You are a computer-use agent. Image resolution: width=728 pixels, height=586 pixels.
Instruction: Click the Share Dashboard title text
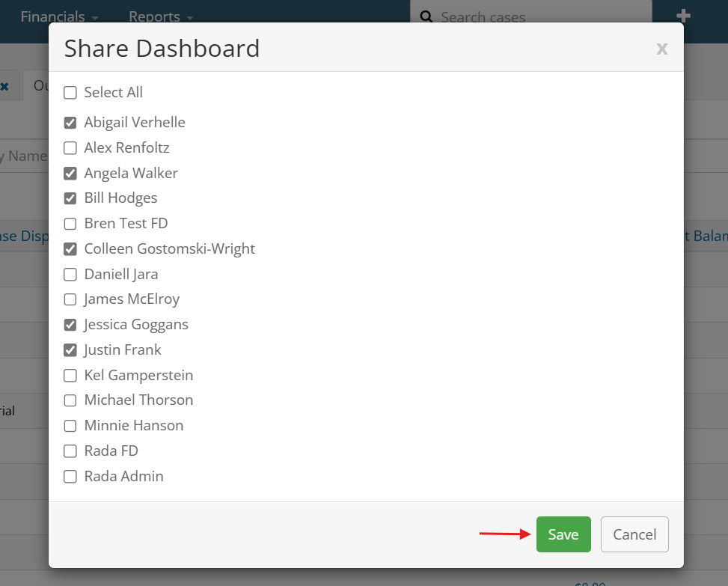162,49
